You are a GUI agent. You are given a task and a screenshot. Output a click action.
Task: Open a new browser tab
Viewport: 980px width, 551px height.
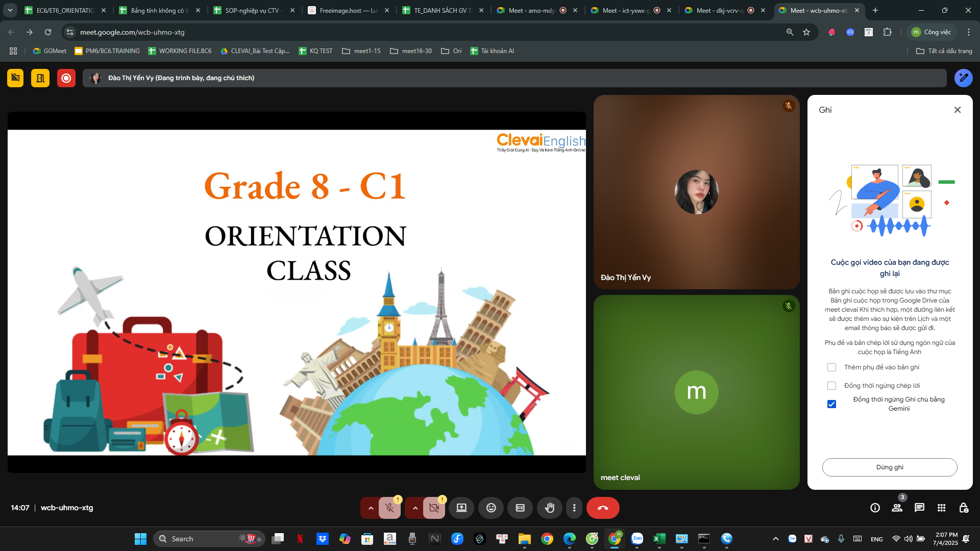tap(875, 10)
